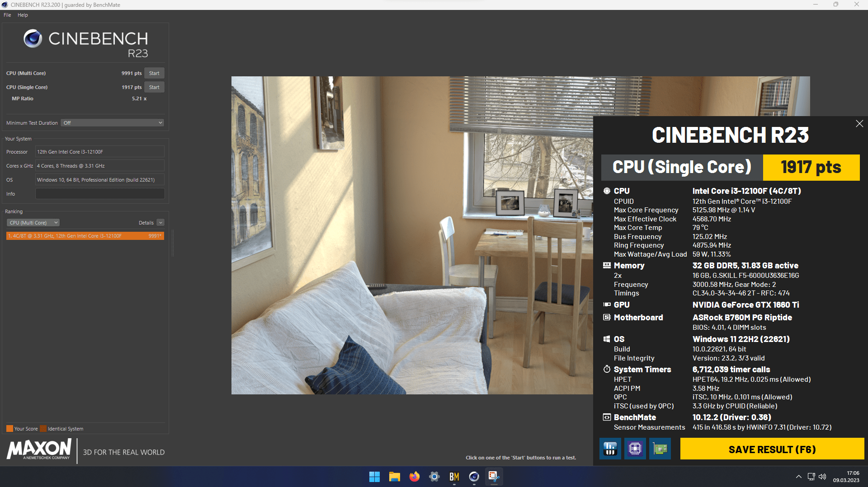Start the CPU Multi Core test
Screen dimensions: 868x487
point(154,73)
